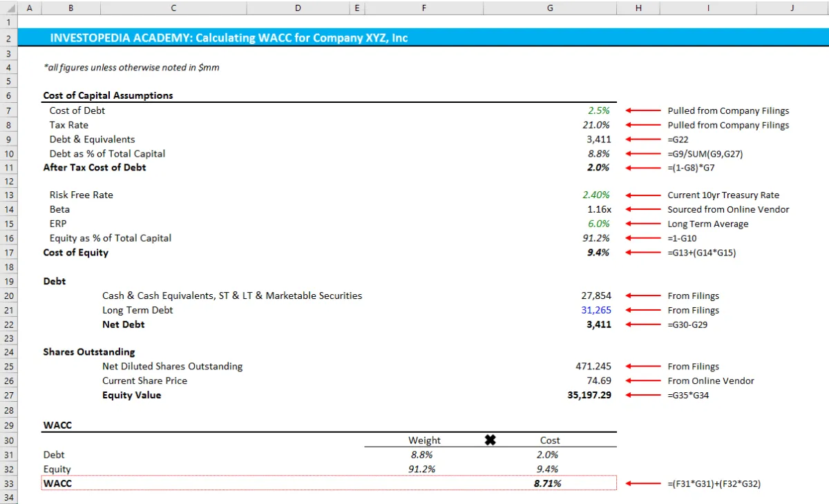Select column J header
The width and height of the screenshot is (829, 504).
point(792,8)
